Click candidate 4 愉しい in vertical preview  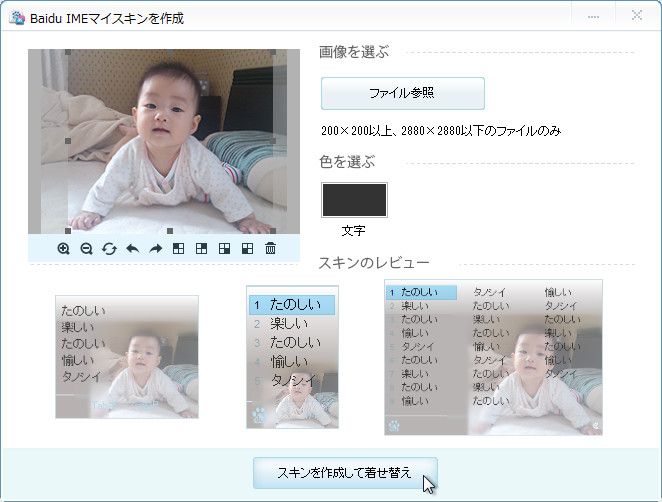click(281, 362)
